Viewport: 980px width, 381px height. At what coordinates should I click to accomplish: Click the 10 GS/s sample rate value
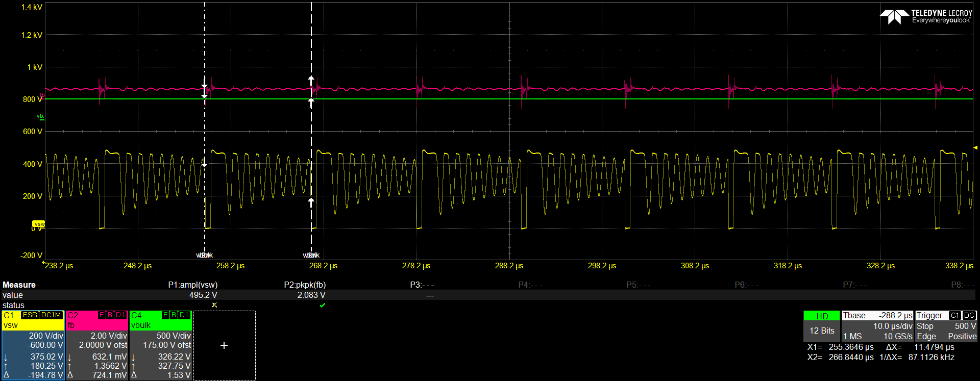tap(898, 336)
